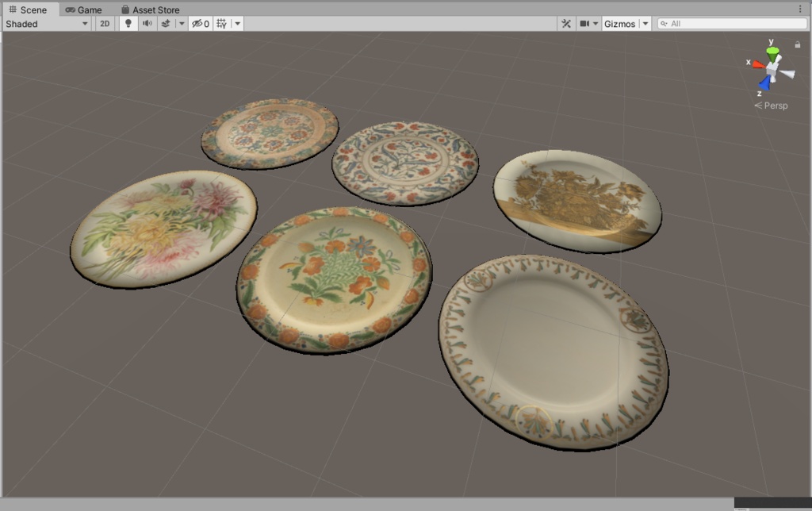Image resolution: width=812 pixels, height=511 pixels.
Task: Toggle gizmo rotation lock icon
Action: [798, 44]
